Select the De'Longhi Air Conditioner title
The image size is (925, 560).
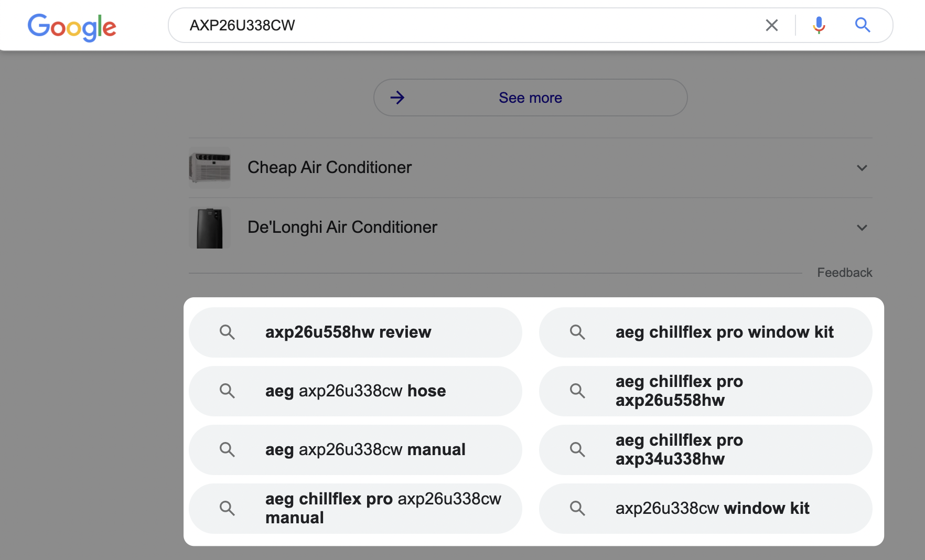(x=342, y=227)
